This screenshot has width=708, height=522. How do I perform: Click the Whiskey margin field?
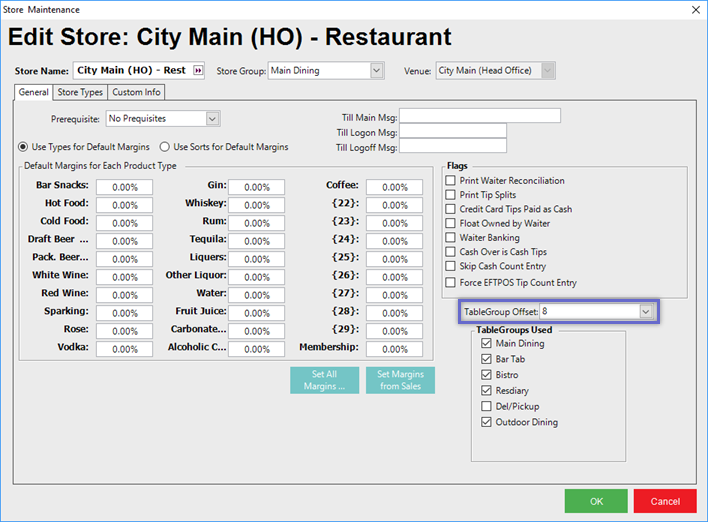click(256, 205)
